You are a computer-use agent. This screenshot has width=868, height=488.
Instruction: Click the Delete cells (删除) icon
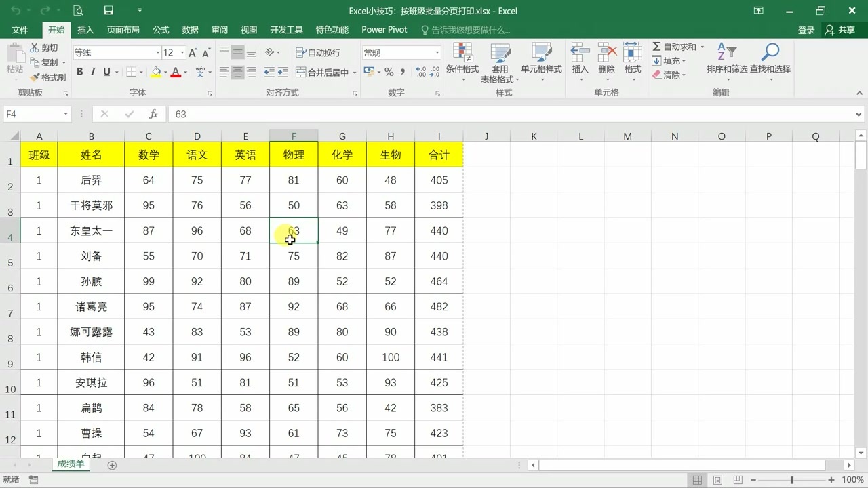coord(607,53)
